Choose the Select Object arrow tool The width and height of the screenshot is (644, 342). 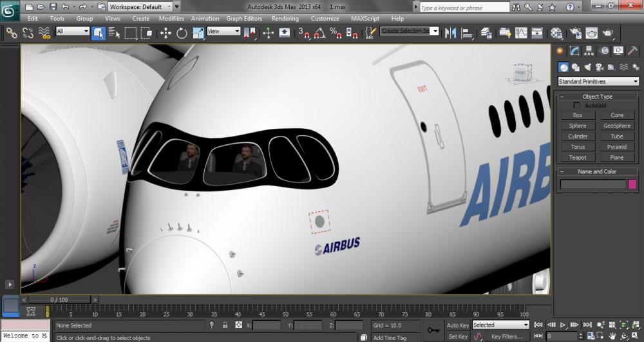pos(99,33)
